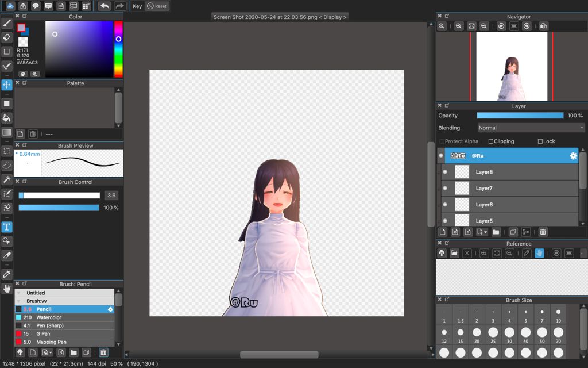Select the Pen (Sharp) brush
Viewport: 588px width, 368px height.
tap(64, 325)
